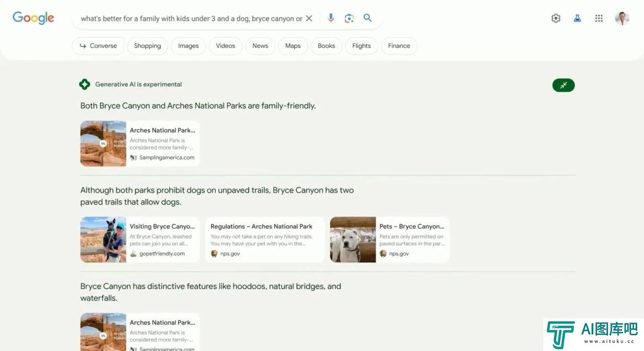
Task: Click the Google logo
Action: pyautogui.click(x=33, y=18)
